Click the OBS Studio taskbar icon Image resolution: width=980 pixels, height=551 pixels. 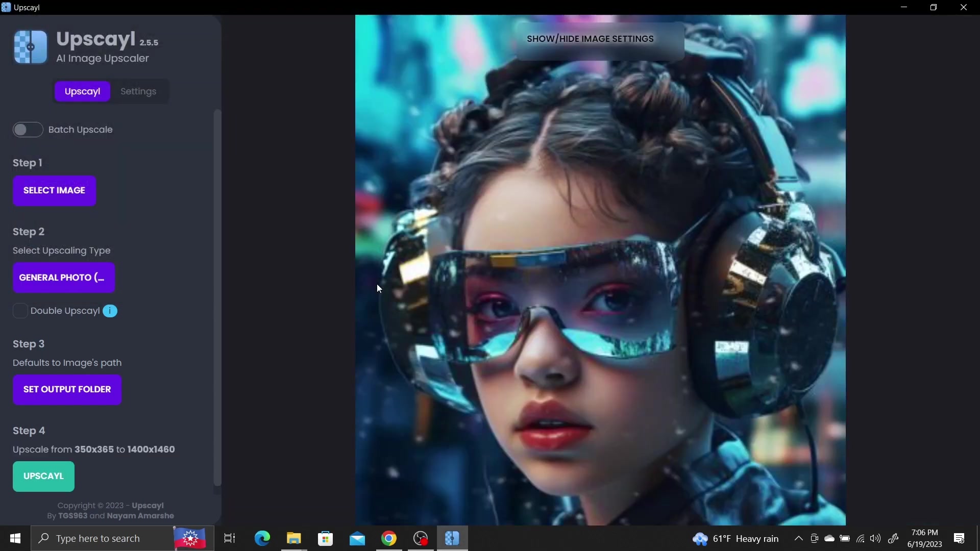tap(420, 538)
